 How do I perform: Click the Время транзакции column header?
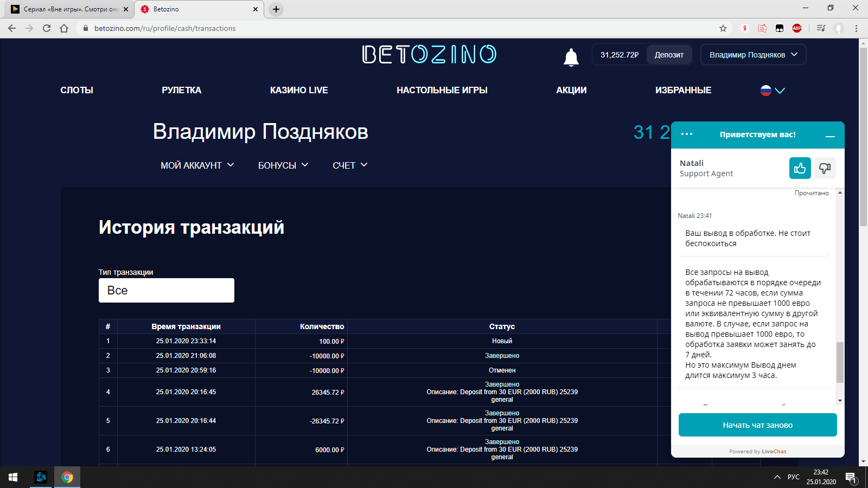point(186,326)
